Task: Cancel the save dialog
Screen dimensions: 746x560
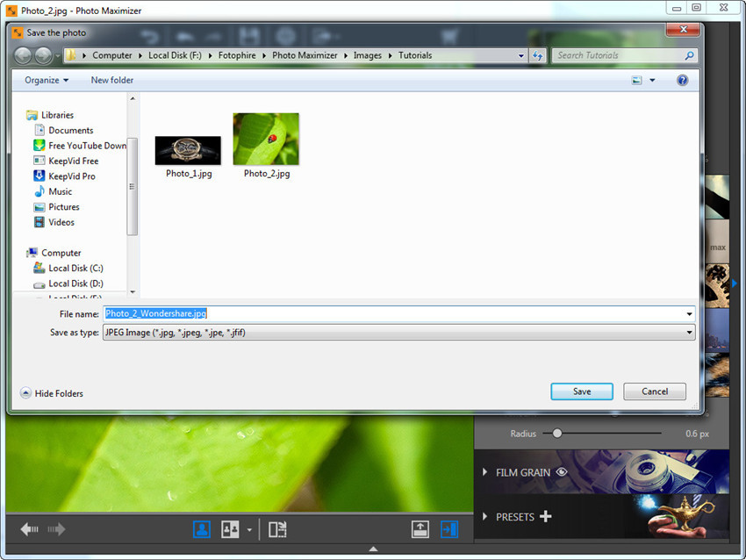Action: pos(655,391)
